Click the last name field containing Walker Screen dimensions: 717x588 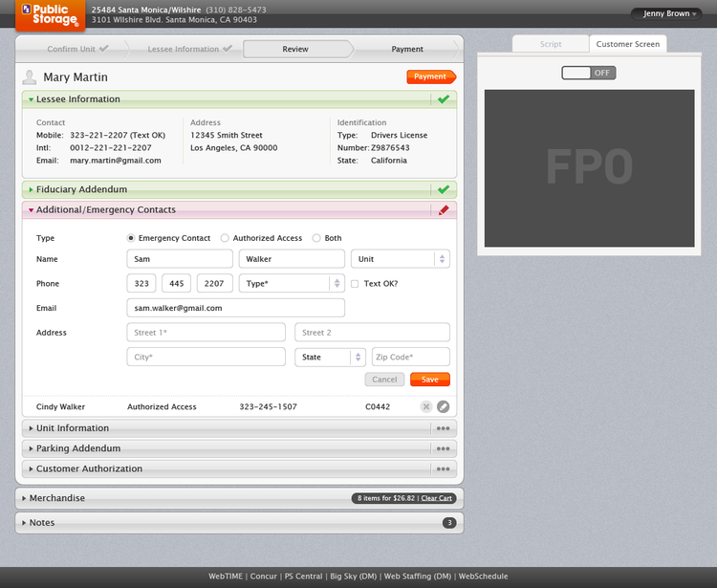(292, 259)
